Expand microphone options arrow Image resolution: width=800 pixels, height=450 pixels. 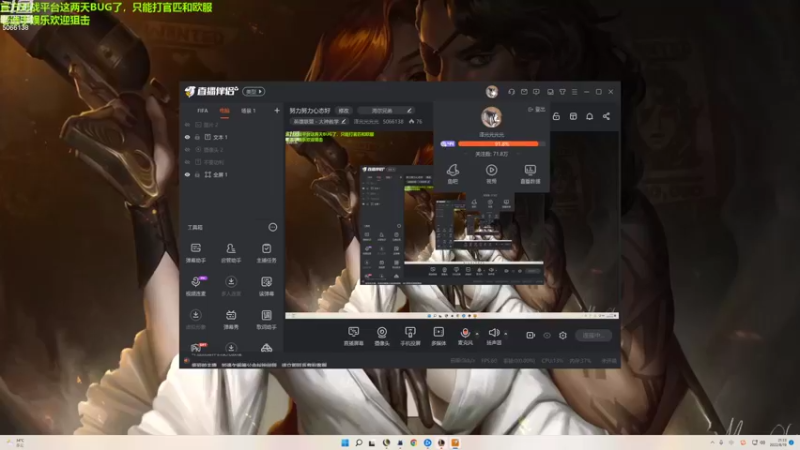click(477, 334)
